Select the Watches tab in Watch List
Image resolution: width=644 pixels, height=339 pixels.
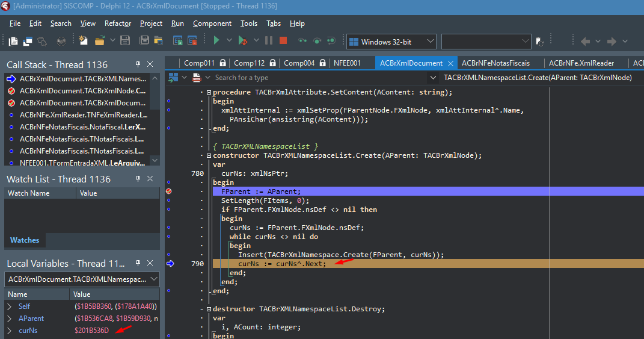tap(25, 240)
